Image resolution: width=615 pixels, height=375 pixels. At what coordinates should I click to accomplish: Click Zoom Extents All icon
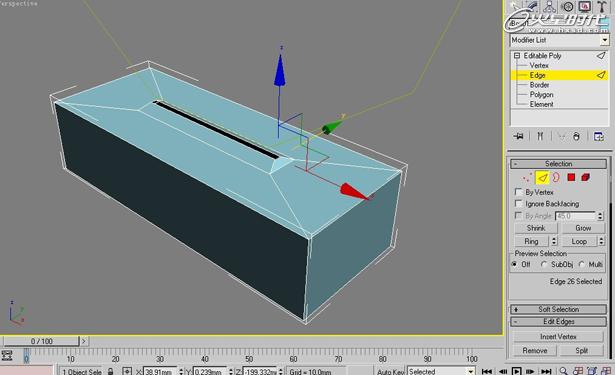pyautogui.click(x=606, y=371)
